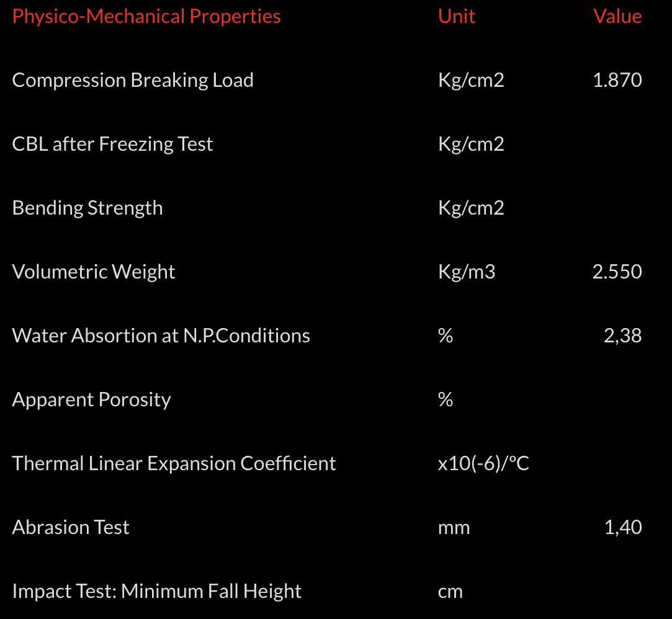Viewport: 672px width, 619px height.
Task: Click the 2.550 volumetric weight value
Action: point(617,272)
